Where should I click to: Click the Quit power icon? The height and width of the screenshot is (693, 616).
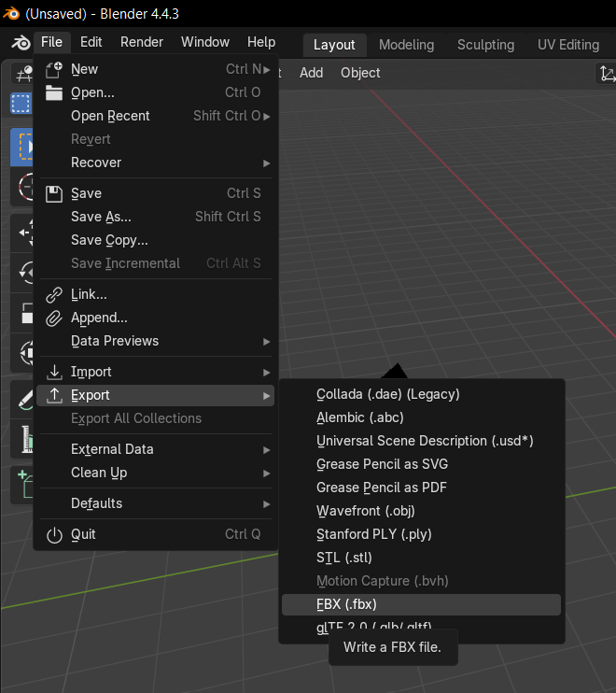(x=54, y=534)
